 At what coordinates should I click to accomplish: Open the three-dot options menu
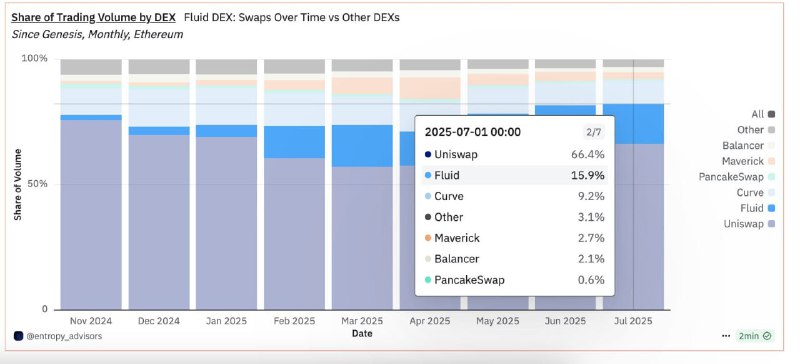(x=726, y=336)
